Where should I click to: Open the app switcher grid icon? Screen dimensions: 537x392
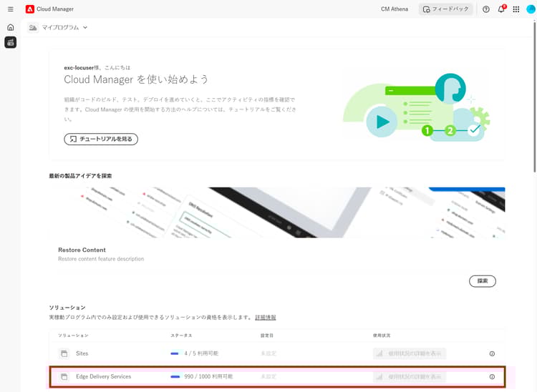tap(516, 9)
